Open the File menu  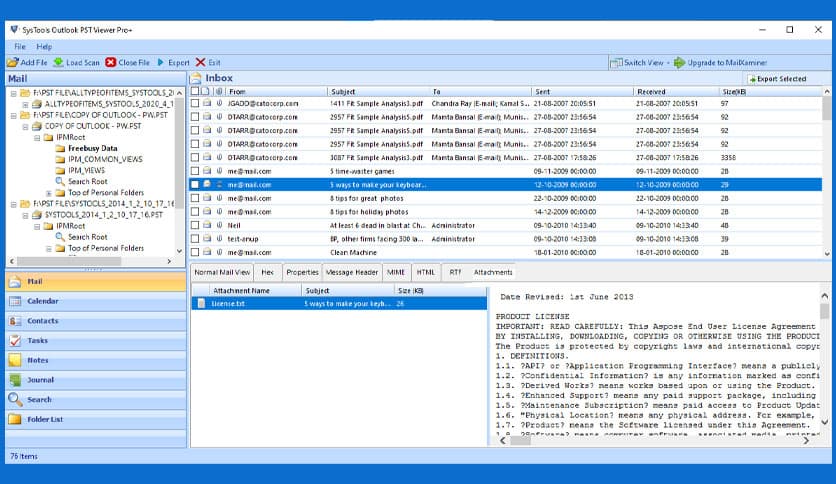click(x=20, y=47)
